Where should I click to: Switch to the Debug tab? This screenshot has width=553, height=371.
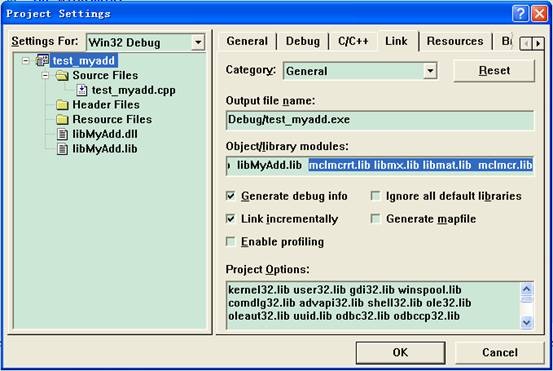(x=303, y=41)
